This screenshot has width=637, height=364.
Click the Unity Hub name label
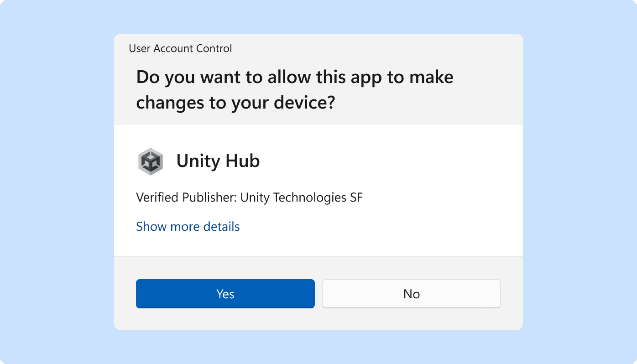[x=218, y=161]
